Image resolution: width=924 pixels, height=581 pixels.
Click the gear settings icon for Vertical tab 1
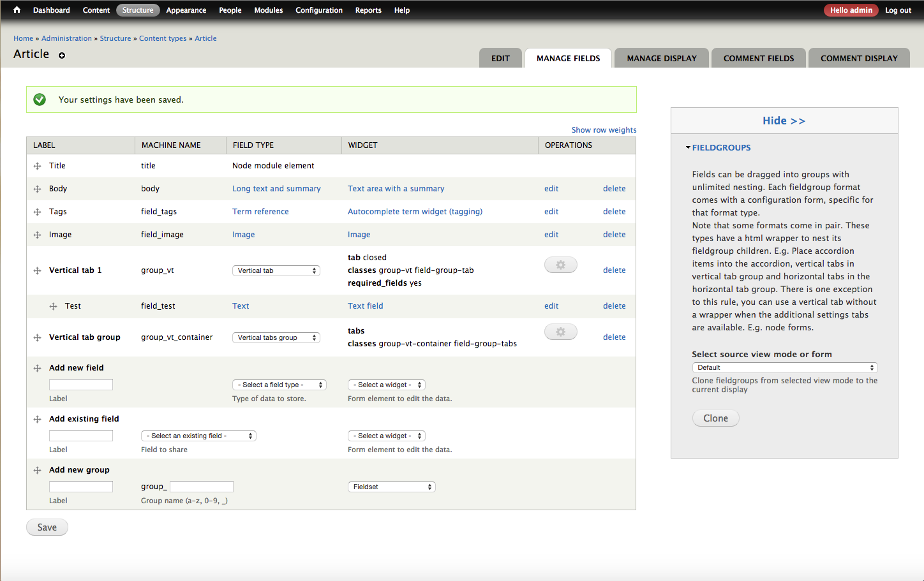560,265
